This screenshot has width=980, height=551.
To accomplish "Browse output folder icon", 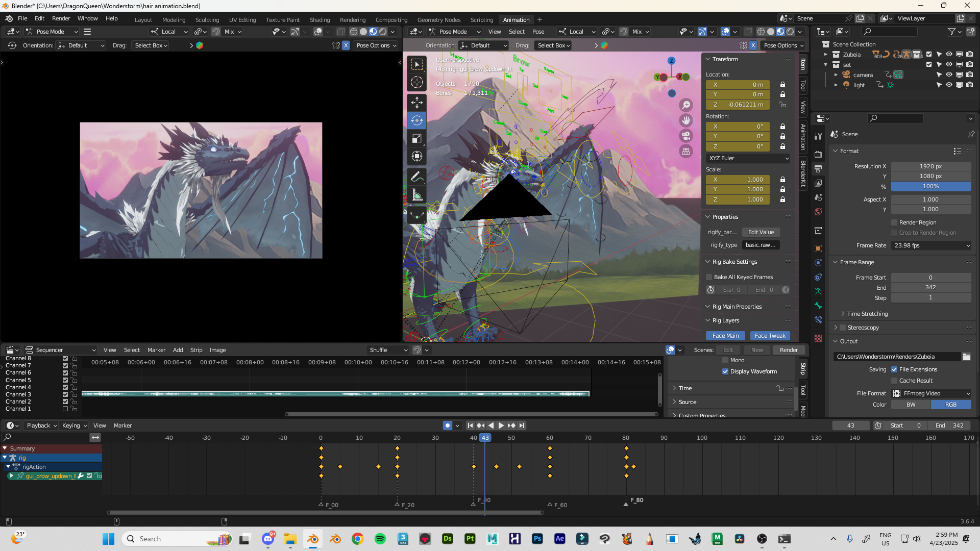I will pyautogui.click(x=966, y=357).
